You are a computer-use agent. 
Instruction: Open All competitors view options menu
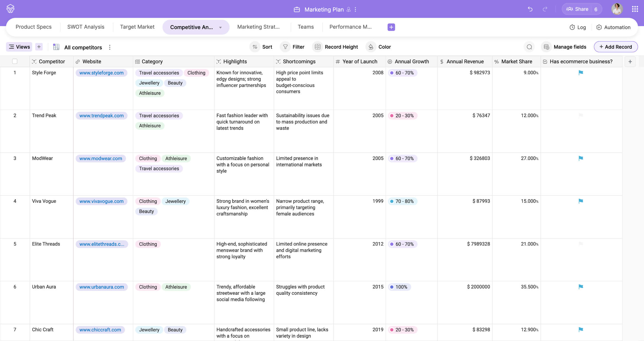pos(110,47)
